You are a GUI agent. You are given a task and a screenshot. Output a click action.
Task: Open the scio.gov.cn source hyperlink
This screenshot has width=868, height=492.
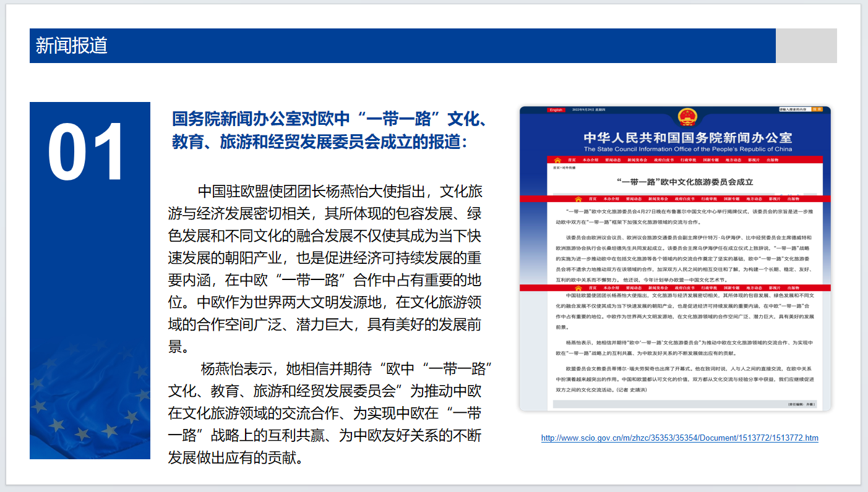679,438
